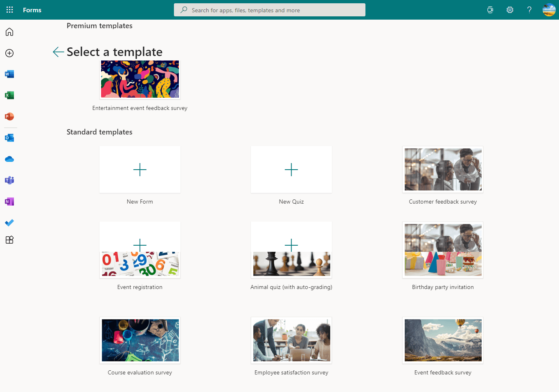
Task: Go to the Home icon in sidebar
Action: [x=9, y=32]
